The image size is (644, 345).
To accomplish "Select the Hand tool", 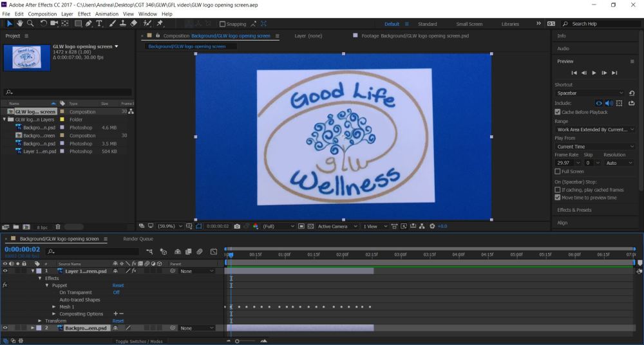I will click(20, 23).
